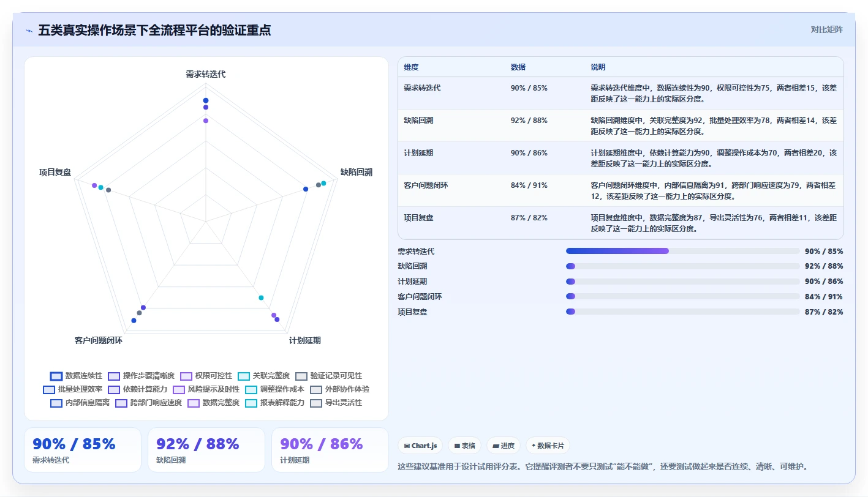The height and width of the screenshot is (497, 868).
Task: Select the 进度 tag pill
Action: (x=504, y=446)
